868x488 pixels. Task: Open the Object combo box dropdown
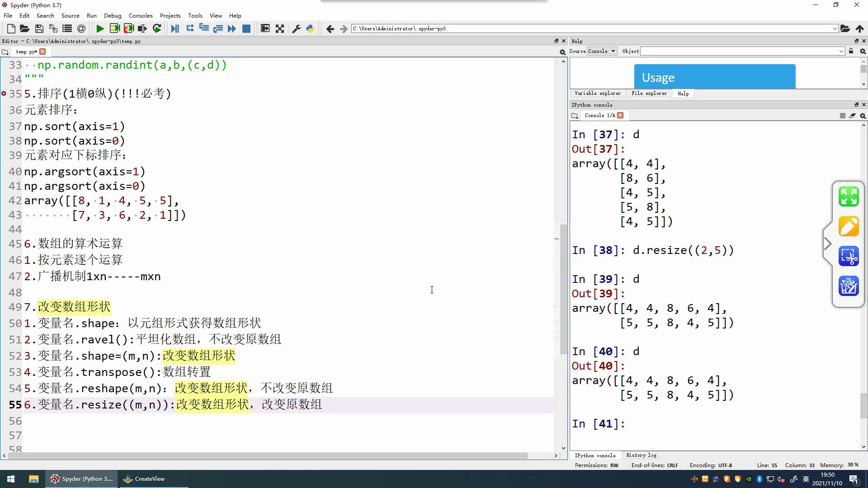pyautogui.click(x=841, y=51)
